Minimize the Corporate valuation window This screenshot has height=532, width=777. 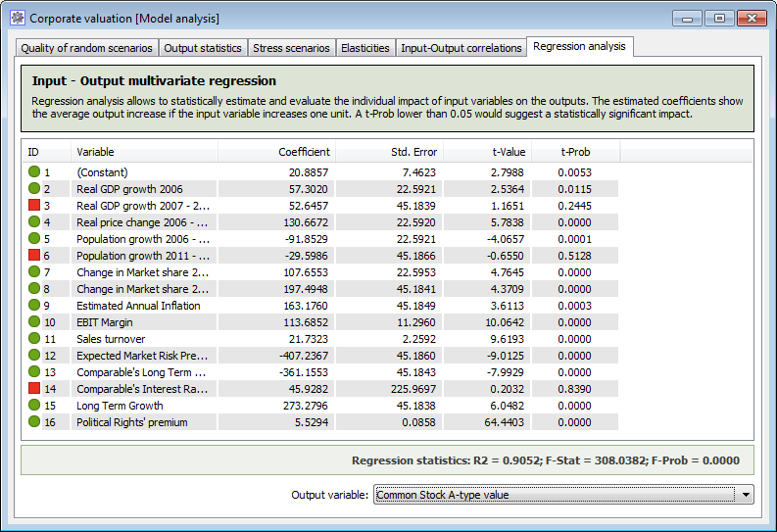[x=687, y=19]
